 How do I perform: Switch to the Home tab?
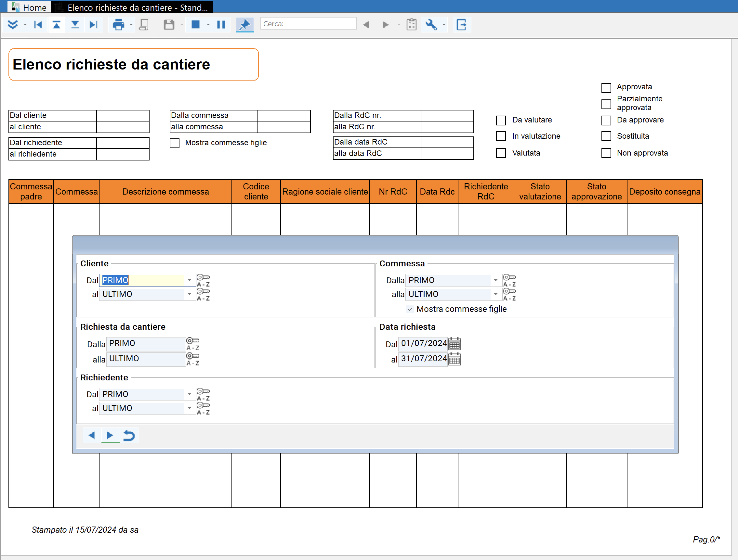tap(29, 7)
